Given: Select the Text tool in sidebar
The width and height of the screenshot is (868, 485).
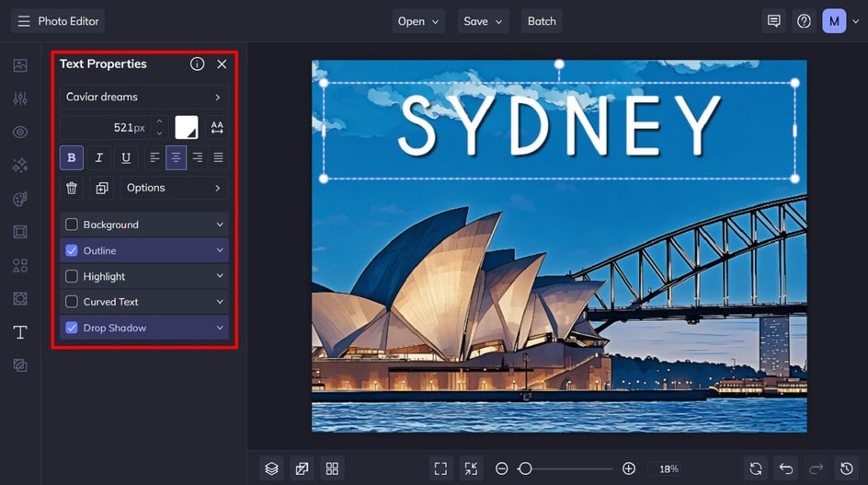Looking at the screenshot, I should [x=20, y=332].
